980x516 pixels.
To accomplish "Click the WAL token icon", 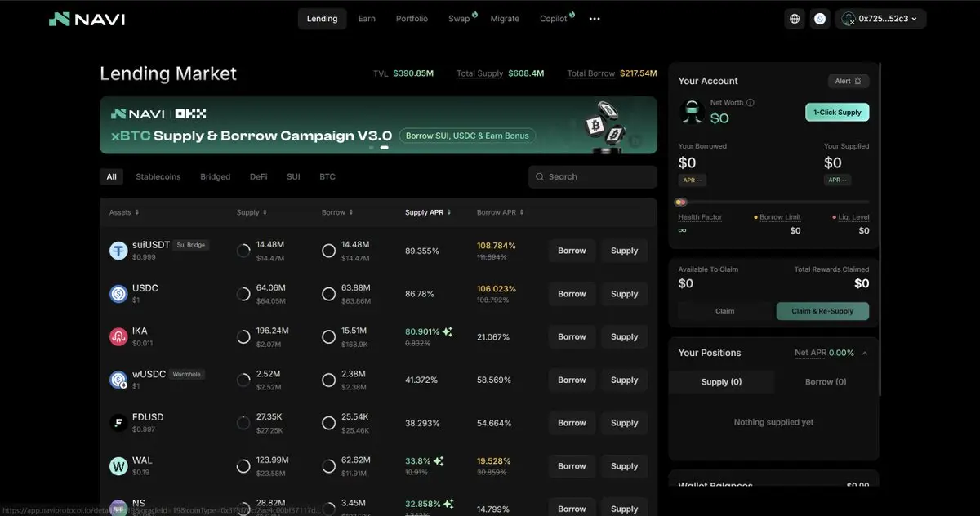I will pos(119,466).
